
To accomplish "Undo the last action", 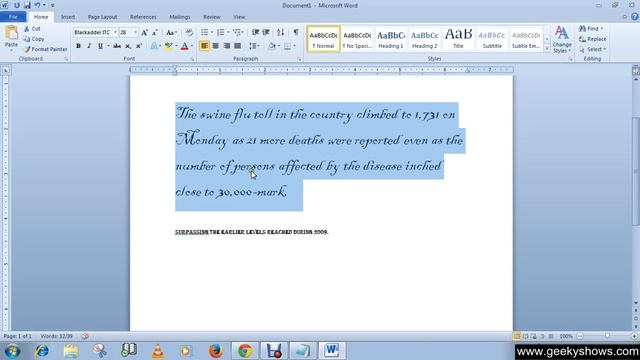I will click(37, 5).
